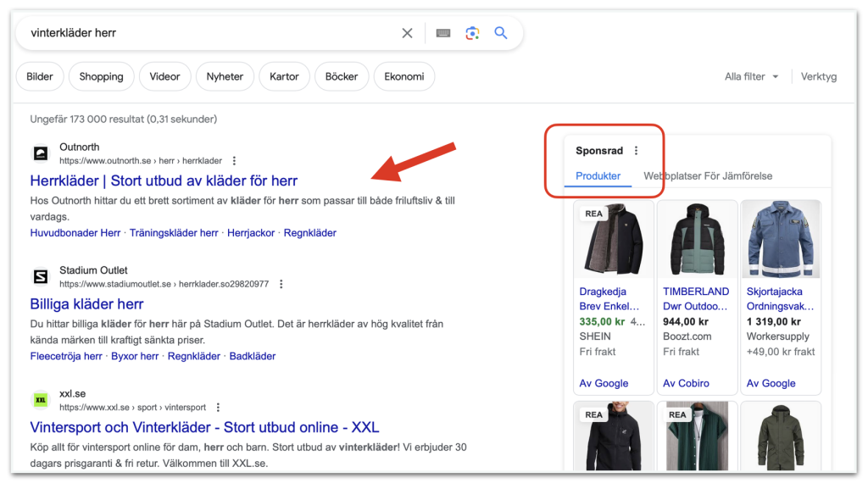Click the xxl.se site name
The width and height of the screenshot is (868, 489).
click(73, 394)
